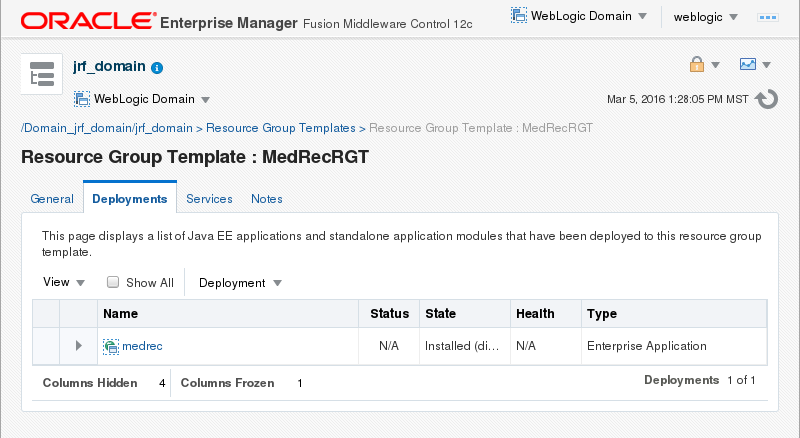The width and height of the screenshot is (800, 438).
Task: Expand the medrec deployment row
Action: (x=79, y=346)
